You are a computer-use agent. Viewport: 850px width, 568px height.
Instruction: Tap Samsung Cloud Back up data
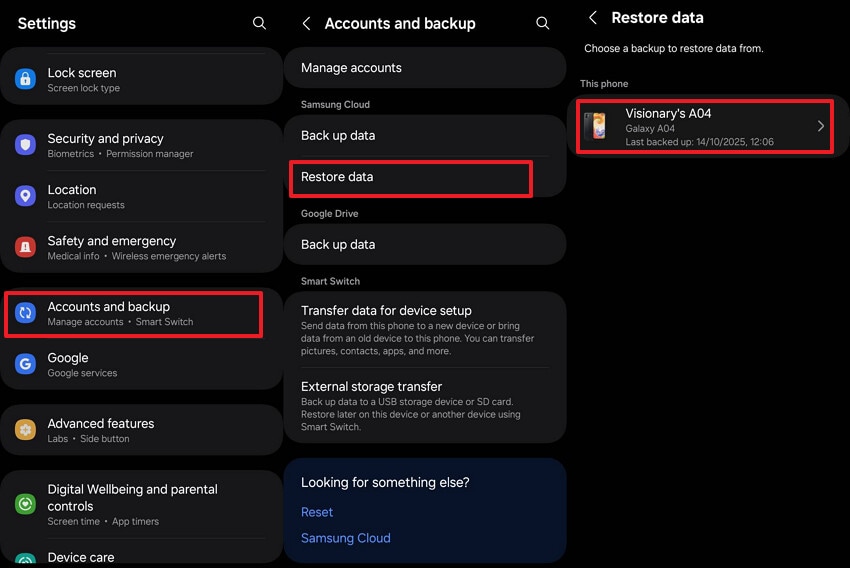point(425,135)
